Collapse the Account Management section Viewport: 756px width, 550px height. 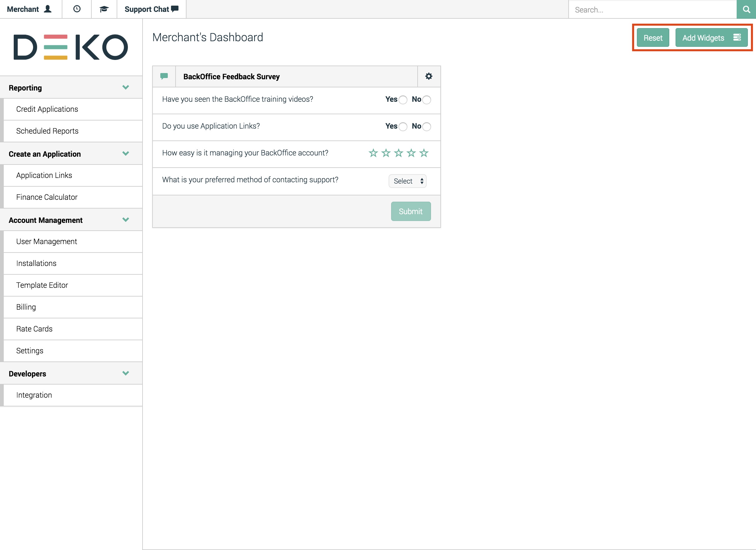tap(126, 220)
